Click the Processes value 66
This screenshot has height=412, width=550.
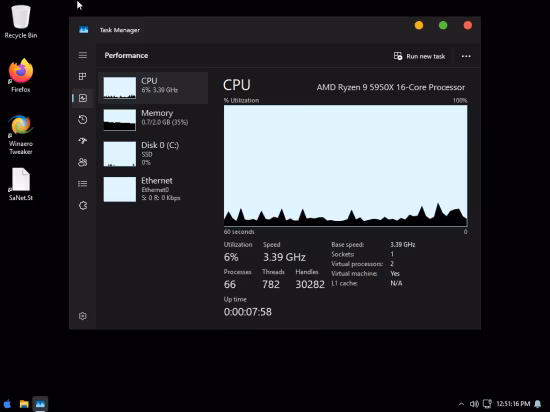tap(230, 284)
